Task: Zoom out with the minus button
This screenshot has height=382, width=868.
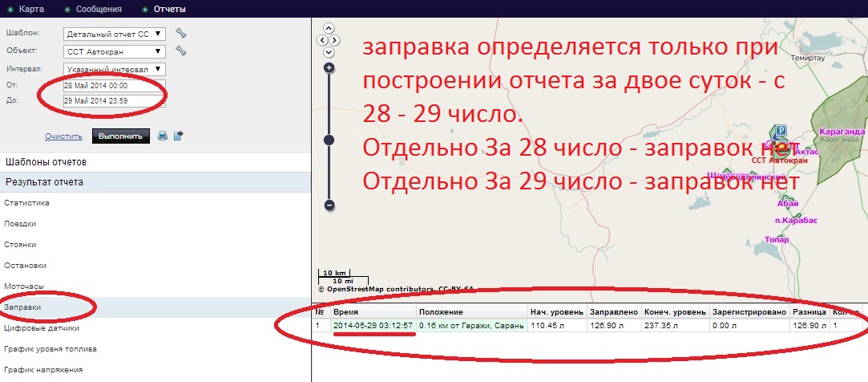Action: [329, 205]
